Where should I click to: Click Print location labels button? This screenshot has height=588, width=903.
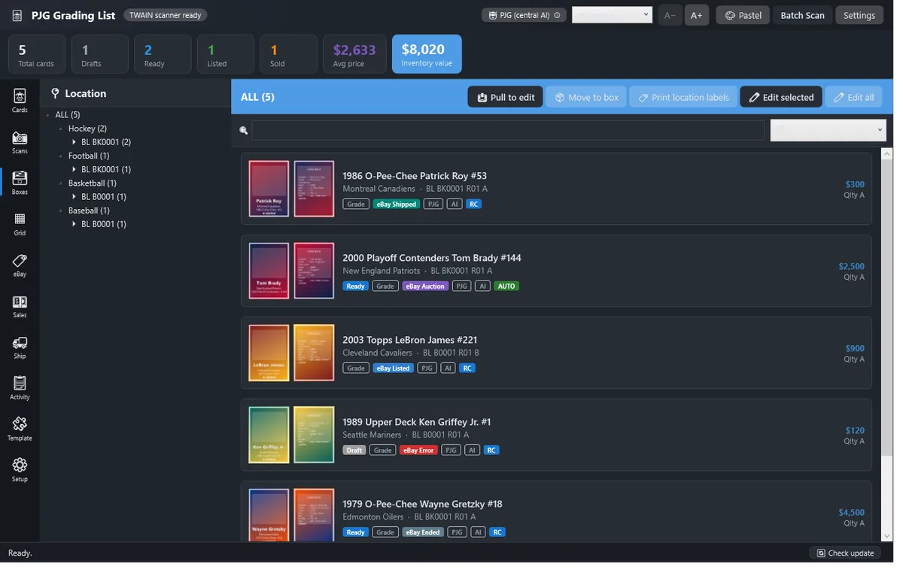coord(683,97)
